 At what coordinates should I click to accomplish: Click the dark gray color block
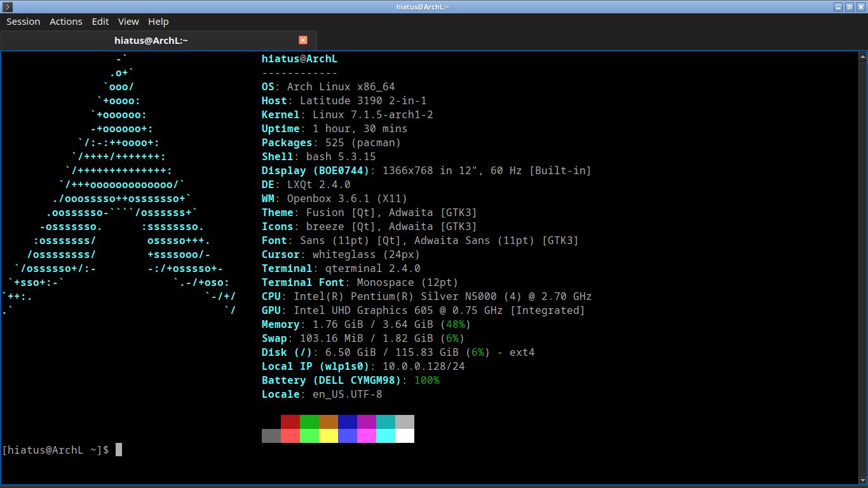pos(271,436)
